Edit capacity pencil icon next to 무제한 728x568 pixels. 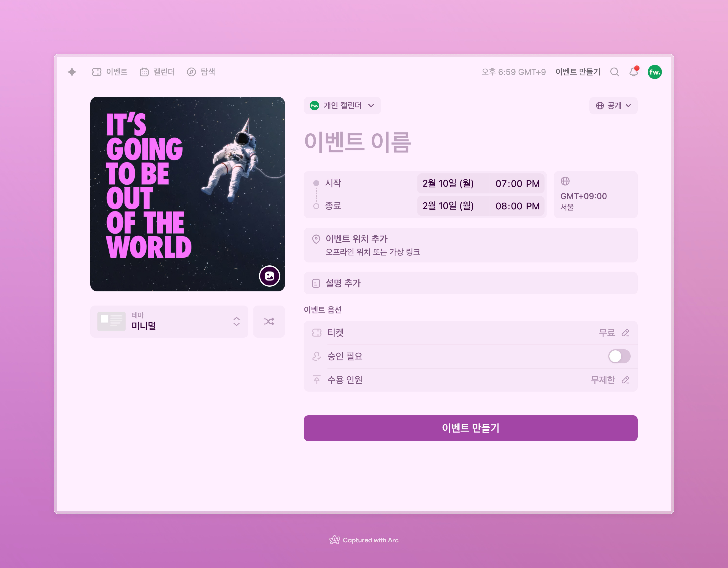625,380
